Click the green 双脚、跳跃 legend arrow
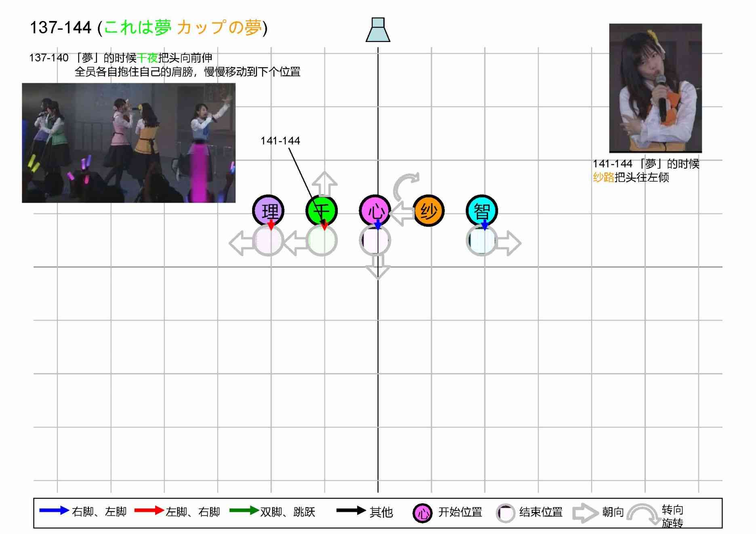The image size is (756, 534). (x=244, y=510)
